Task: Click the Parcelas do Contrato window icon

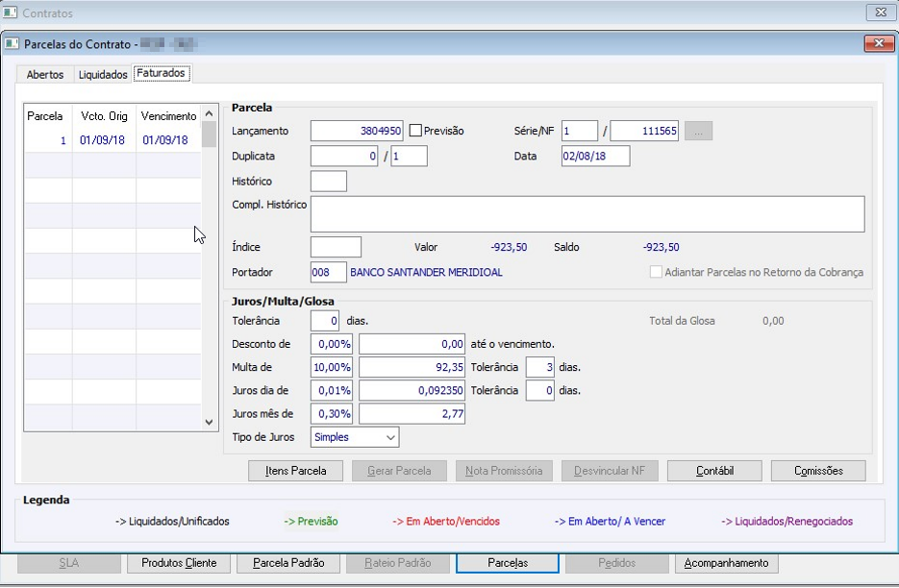Action: [12, 43]
